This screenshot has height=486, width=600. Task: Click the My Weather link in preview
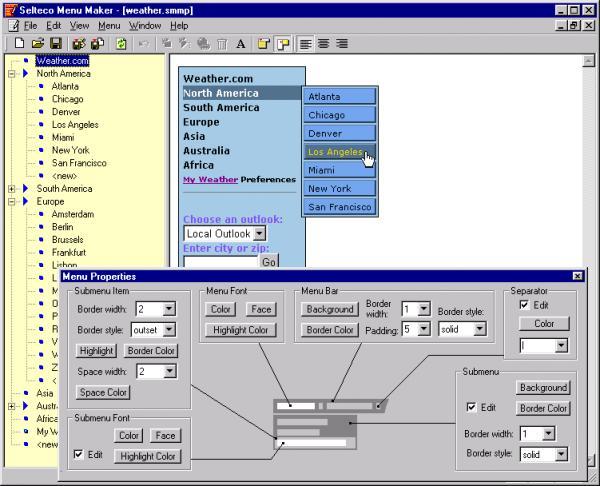[x=210, y=179]
